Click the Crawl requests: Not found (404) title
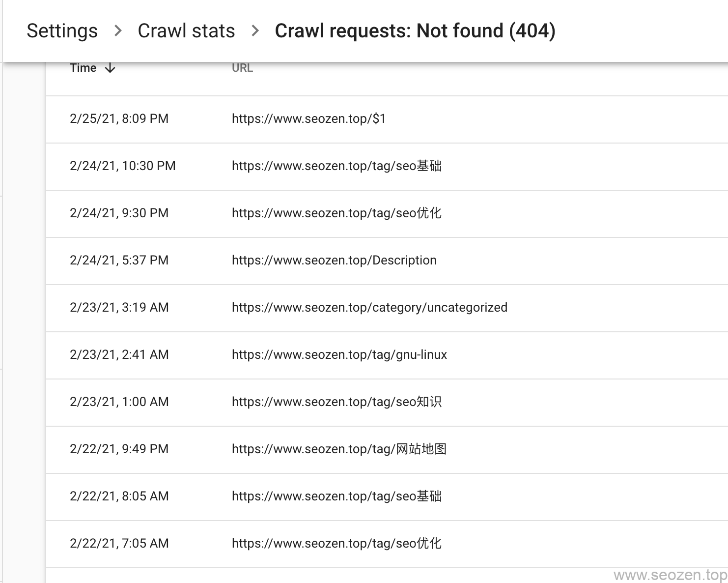The width and height of the screenshot is (728, 583). point(415,31)
